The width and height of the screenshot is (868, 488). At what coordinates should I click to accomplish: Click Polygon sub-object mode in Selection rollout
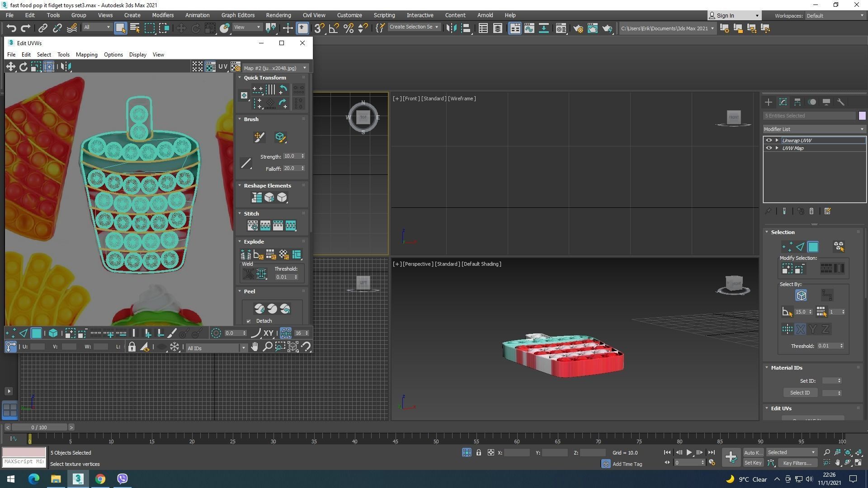coord(813,247)
